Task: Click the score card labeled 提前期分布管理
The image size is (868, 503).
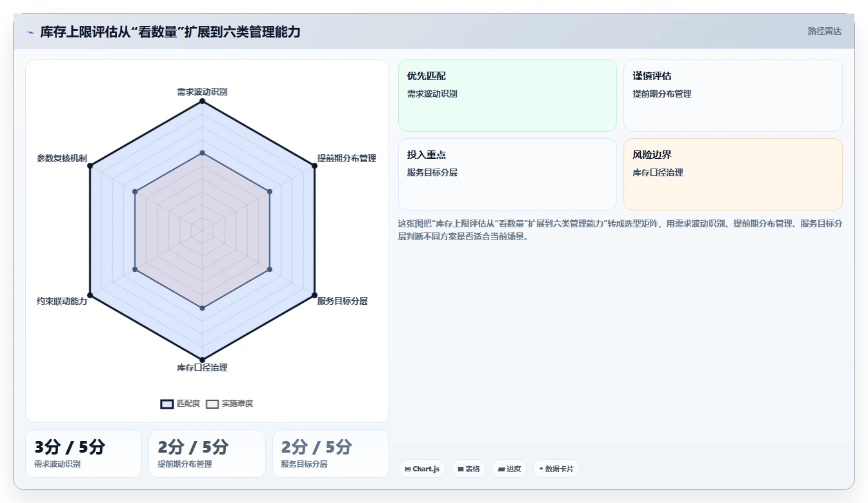Action: coord(207,453)
